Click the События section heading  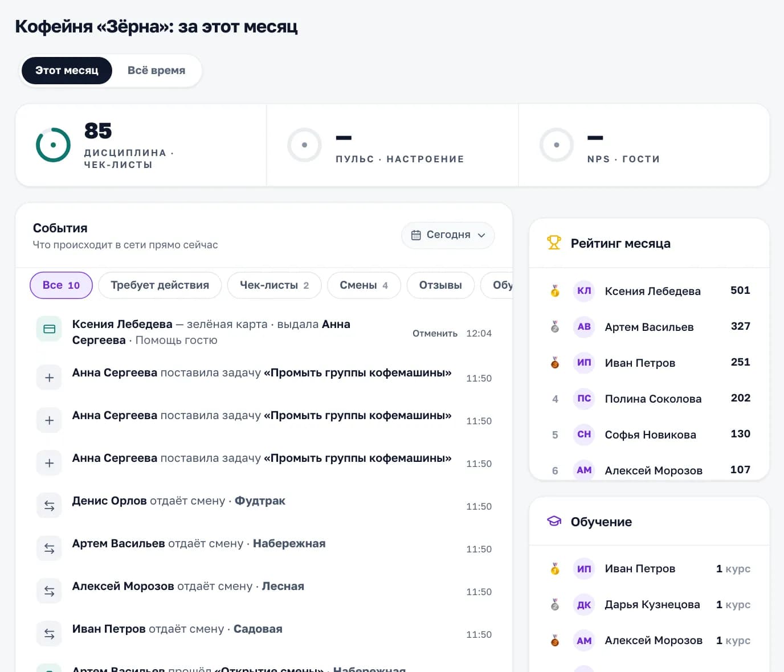[60, 228]
